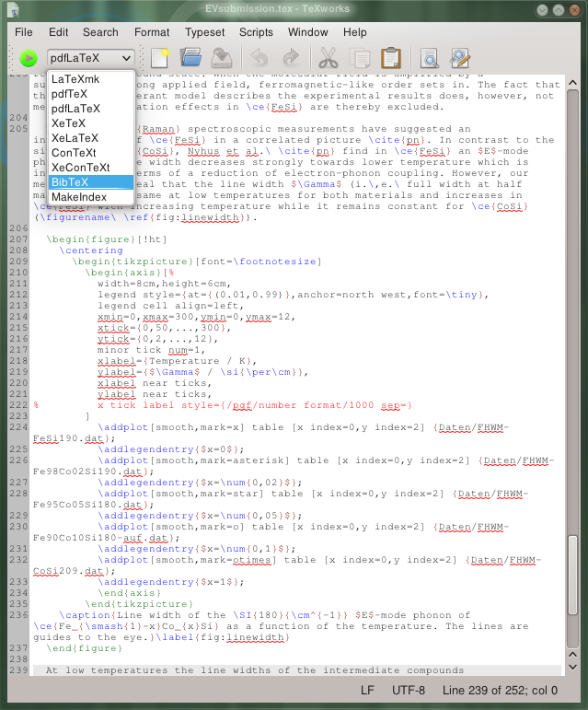Click 'width=8cm,height=6cm,' on line 211
This screenshot has width=588, height=710.
(164, 284)
